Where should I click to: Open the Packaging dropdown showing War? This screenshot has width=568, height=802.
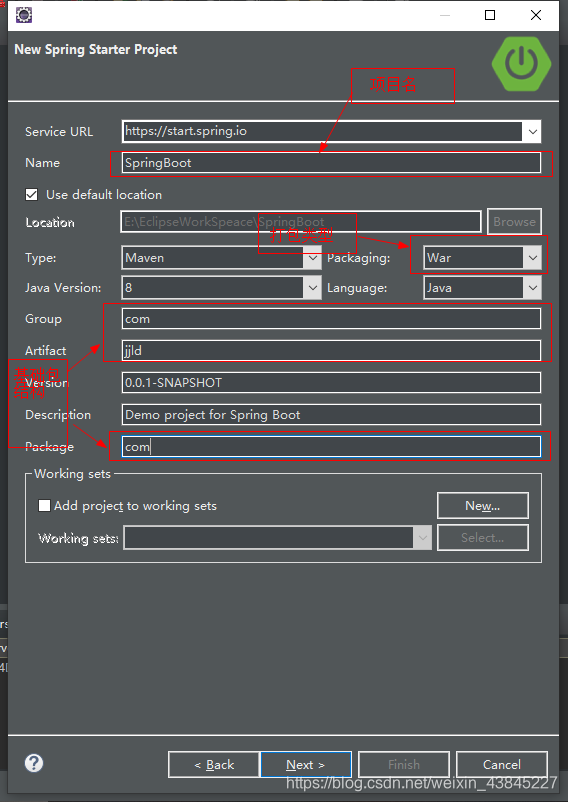pyautogui.click(x=482, y=258)
